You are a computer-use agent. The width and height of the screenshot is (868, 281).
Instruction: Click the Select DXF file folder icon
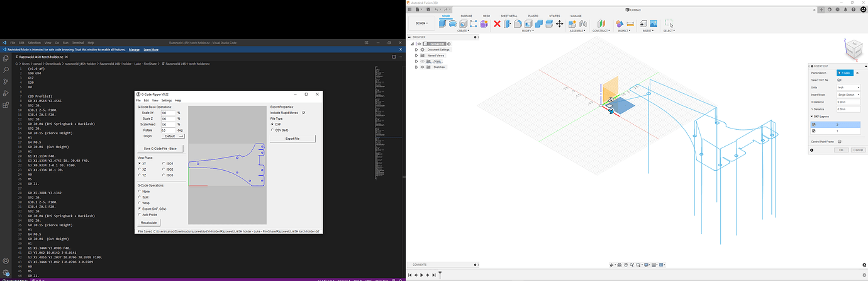839,80
